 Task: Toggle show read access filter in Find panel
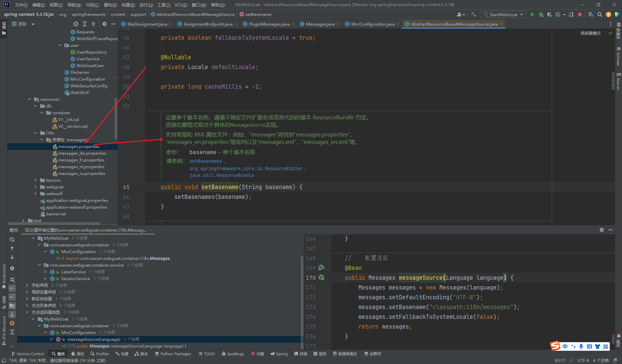pos(12,288)
